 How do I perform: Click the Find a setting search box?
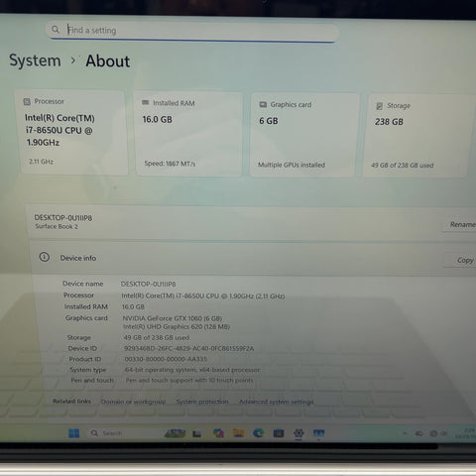(x=191, y=31)
